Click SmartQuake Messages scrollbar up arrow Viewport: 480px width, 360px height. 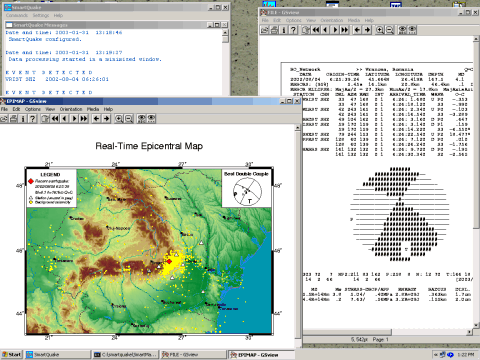[226, 32]
